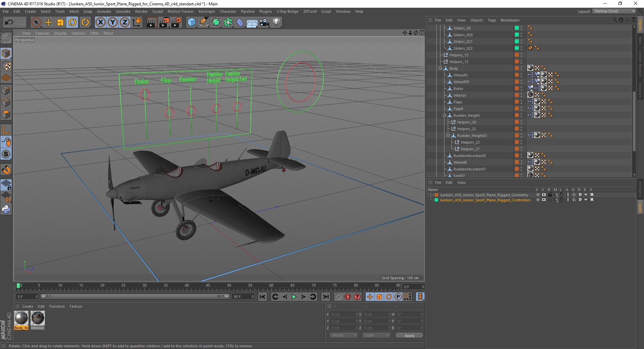Click the Undo arrow icon
The width and height of the screenshot is (644, 349).
click(x=9, y=22)
